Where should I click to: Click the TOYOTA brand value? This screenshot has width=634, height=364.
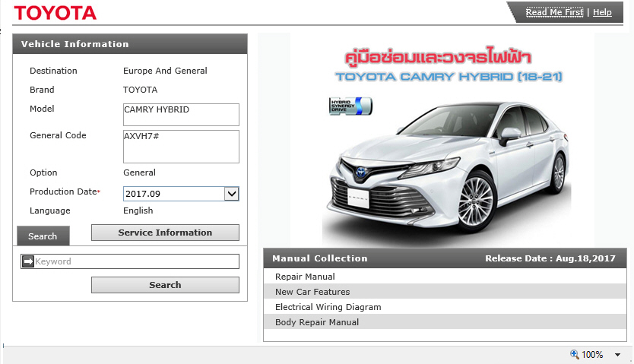141,90
